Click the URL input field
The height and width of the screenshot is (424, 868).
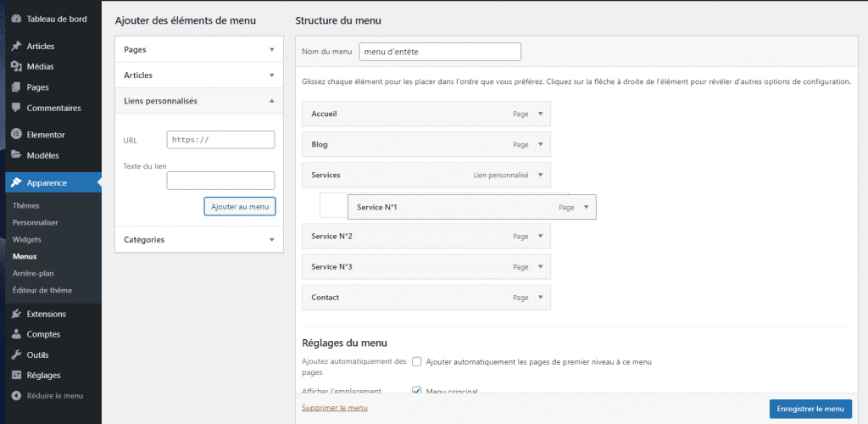(221, 139)
